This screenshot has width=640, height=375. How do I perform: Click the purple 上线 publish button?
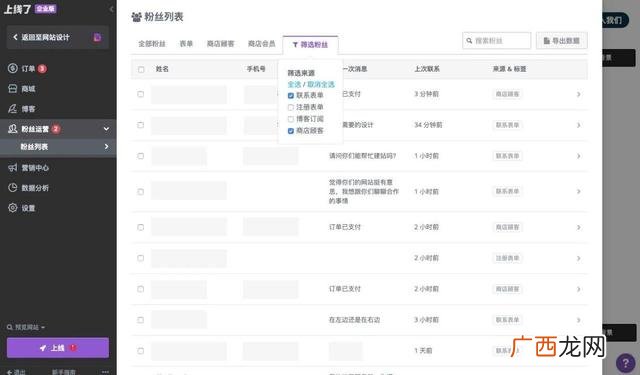coord(58,348)
